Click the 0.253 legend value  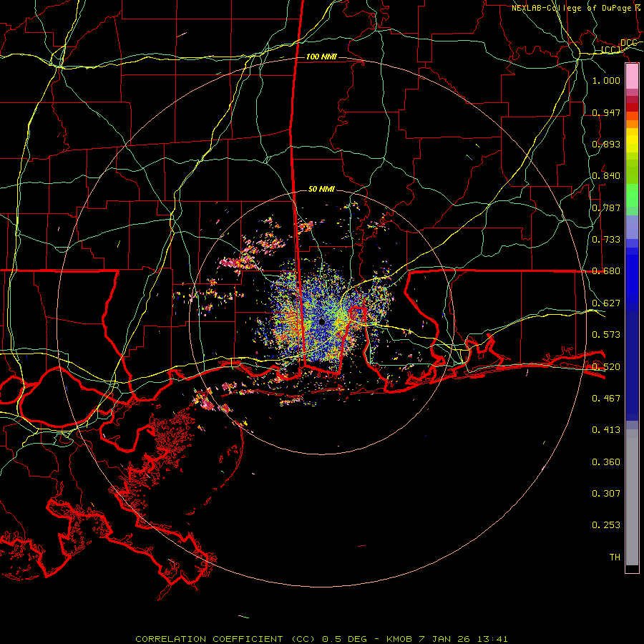[606, 525]
